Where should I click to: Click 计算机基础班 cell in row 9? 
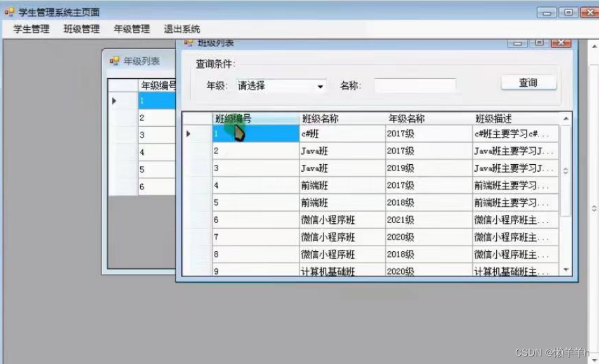click(x=342, y=270)
